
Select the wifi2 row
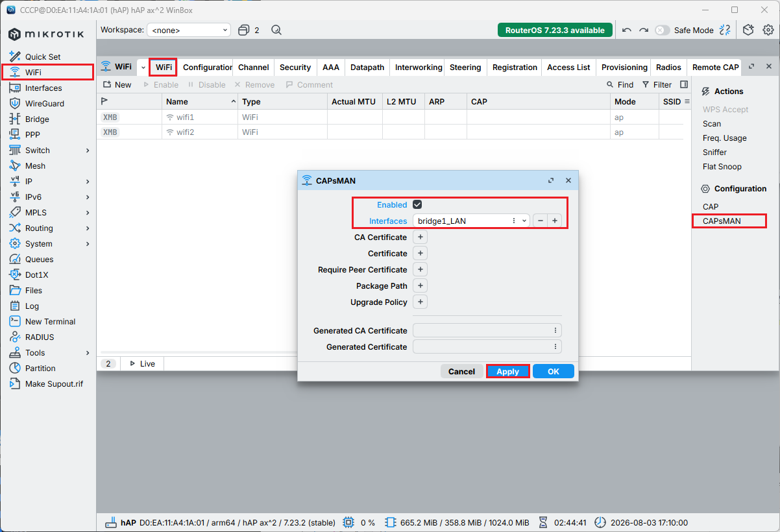[x=390, y=132]
